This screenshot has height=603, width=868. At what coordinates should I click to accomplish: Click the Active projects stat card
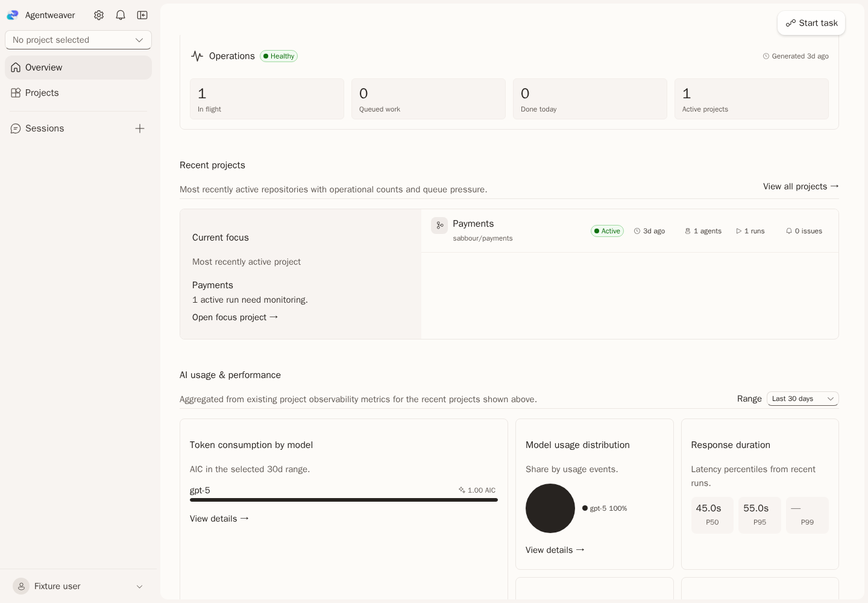point(752,99)
